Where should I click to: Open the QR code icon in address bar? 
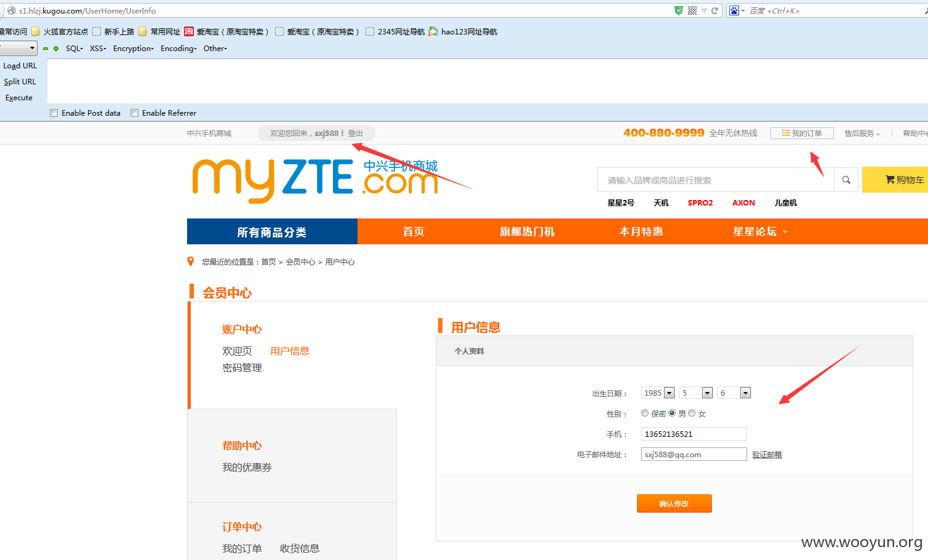click(692, 10)
